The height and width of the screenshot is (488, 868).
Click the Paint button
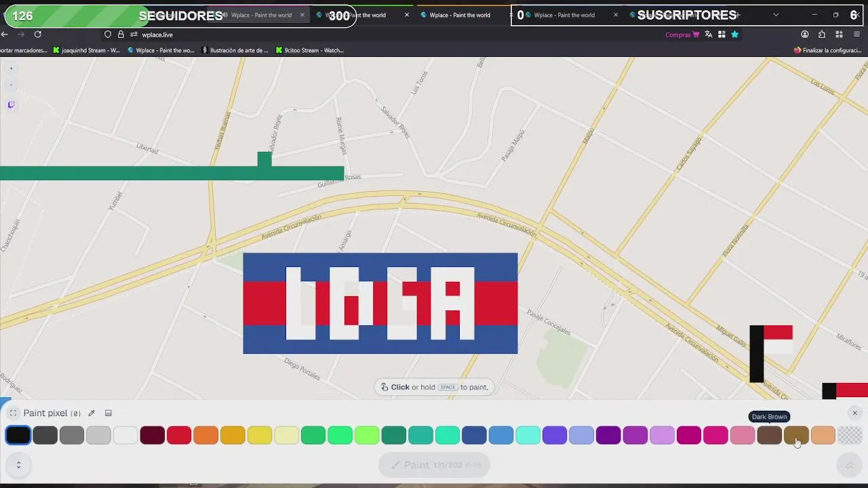pos(434,465)
